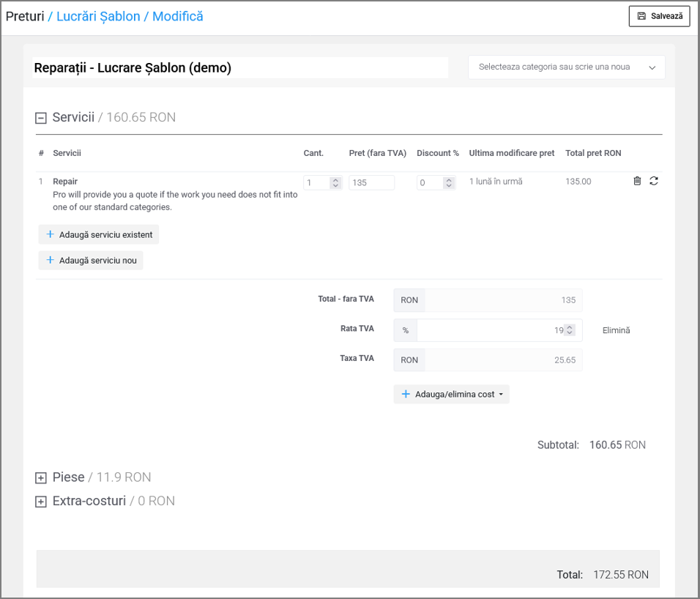The width and height of the screenshot is (700, 599).
Task: Click Adaugă serviciu nou button
Action: click(90, 260)
